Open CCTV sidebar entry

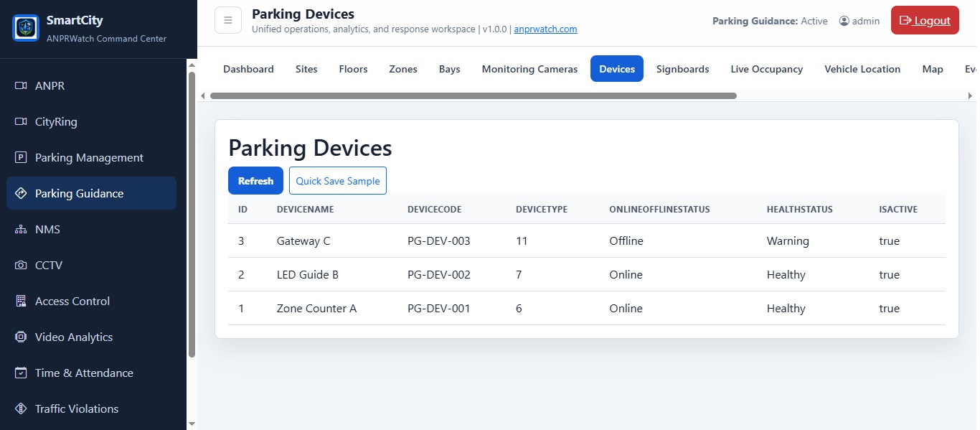[91, 265]
